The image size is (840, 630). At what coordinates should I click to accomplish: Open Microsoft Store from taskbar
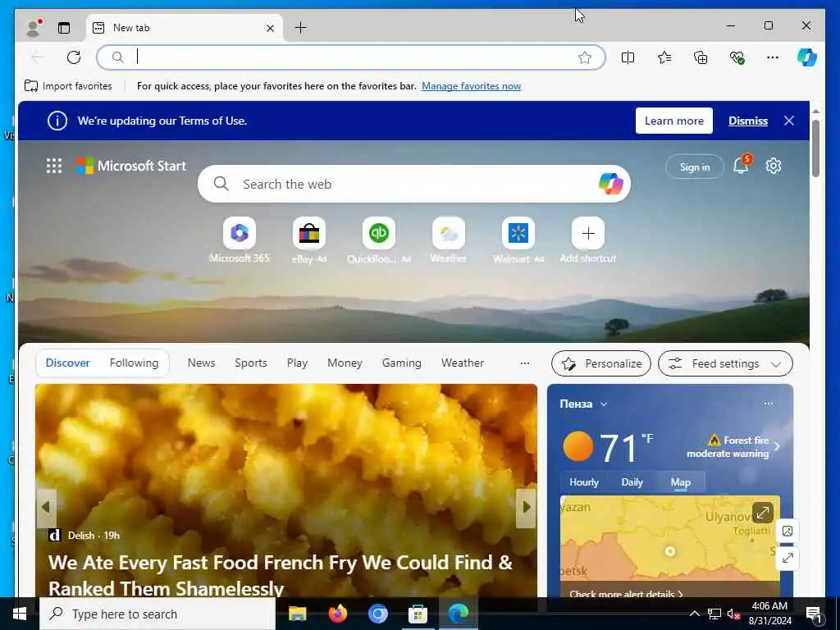click(418, 614)
